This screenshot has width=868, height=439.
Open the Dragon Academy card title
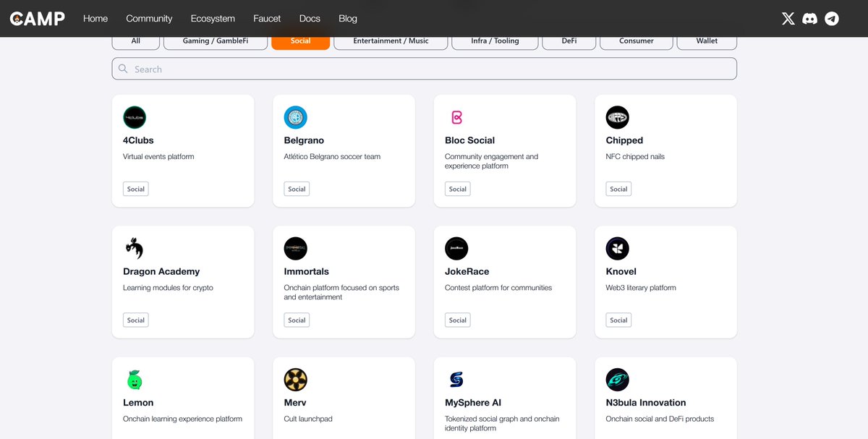pos(161,272)
